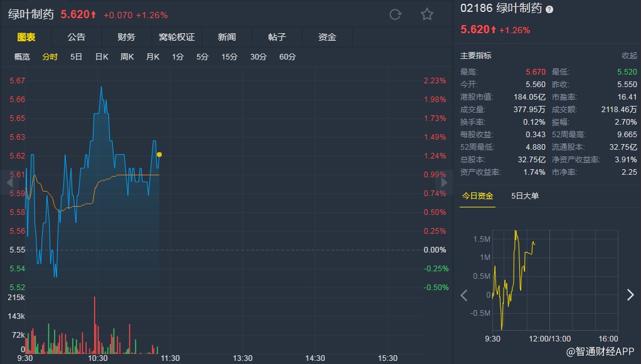
Task: Select the 概览 overview view
Action: tap(22, 57)
